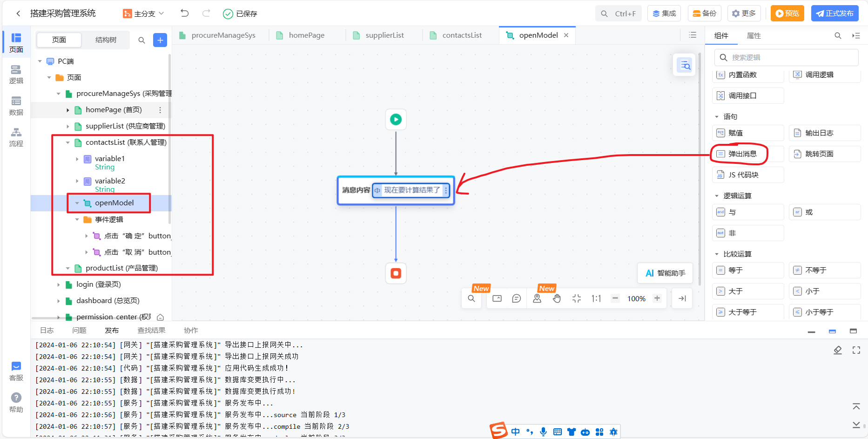The width and height of the screenshot is (868, 439).
Task: Click the comment bubble tool icon
Action: click(x=517, y=299)
